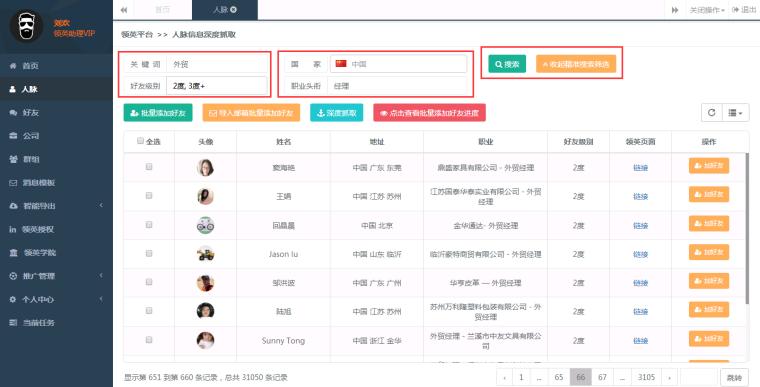Open 消息模板 envelope item in sidebar
760x387 pixels.
tap(56, 182)
